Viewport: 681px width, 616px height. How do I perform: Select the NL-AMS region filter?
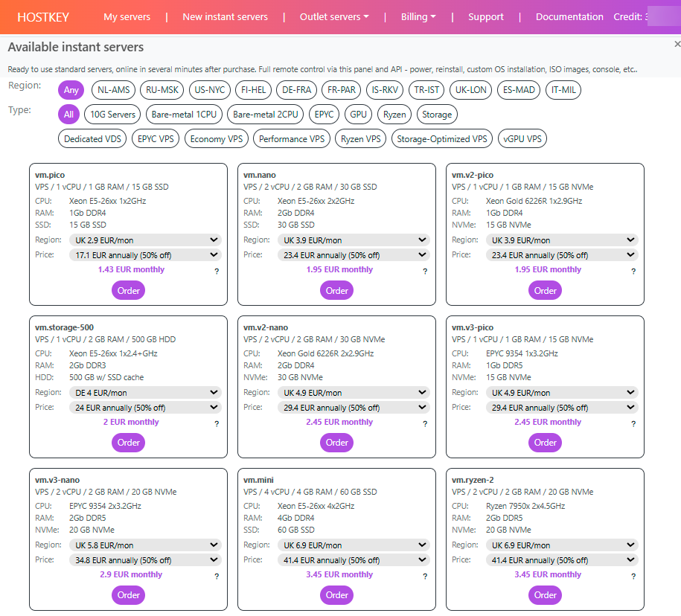113,90
